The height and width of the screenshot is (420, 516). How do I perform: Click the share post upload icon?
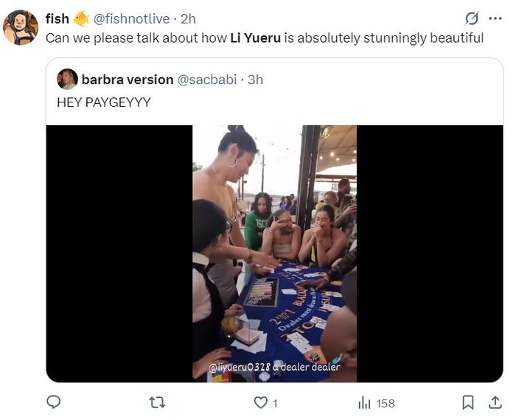[495, 402]
